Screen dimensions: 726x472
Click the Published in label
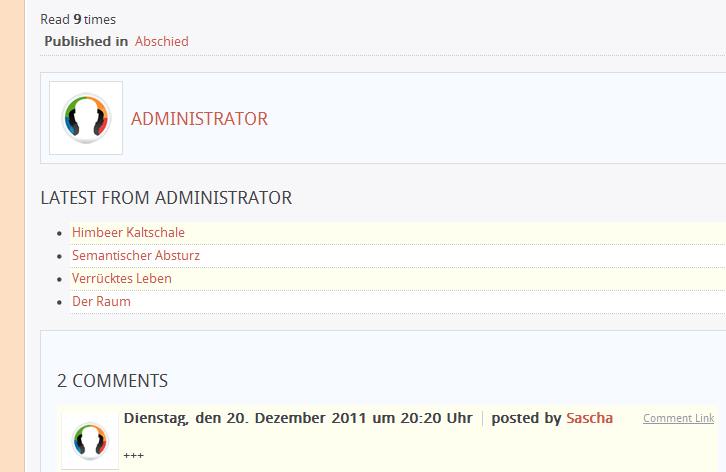pyautogui.click(x=86, y=41)
